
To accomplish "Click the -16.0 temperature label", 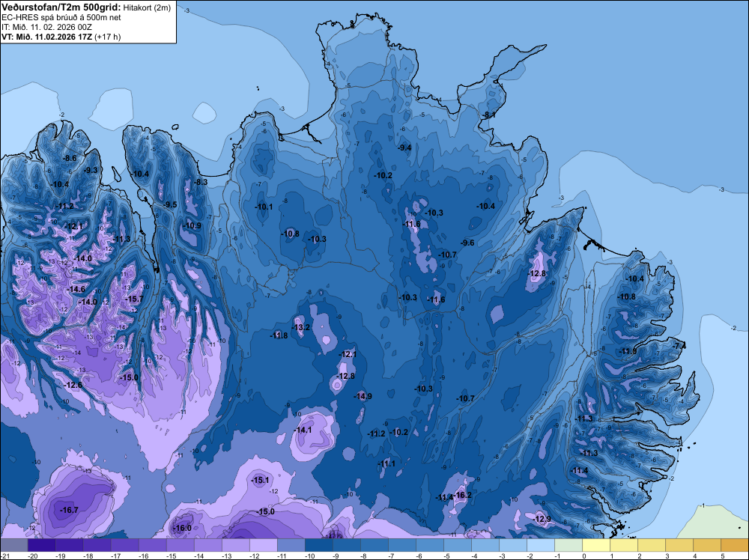I will coord(182,528).
